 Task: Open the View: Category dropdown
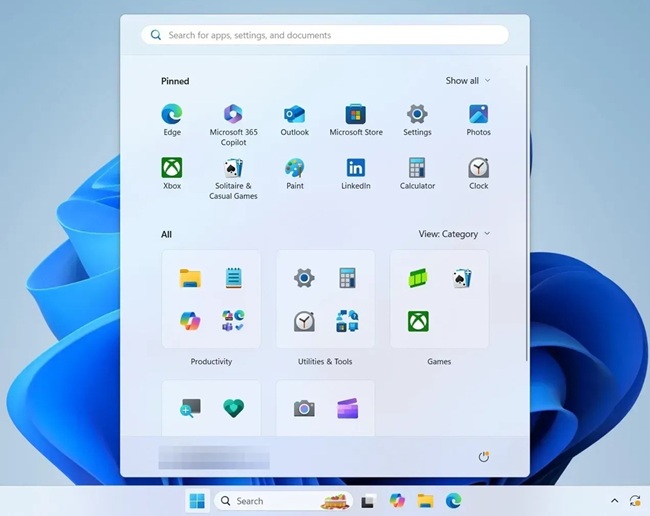[x=454, y=234]
